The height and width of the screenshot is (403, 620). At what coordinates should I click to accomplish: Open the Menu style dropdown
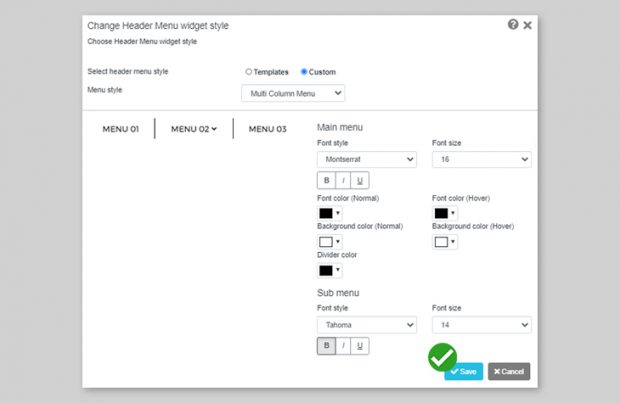pos(293,93)
